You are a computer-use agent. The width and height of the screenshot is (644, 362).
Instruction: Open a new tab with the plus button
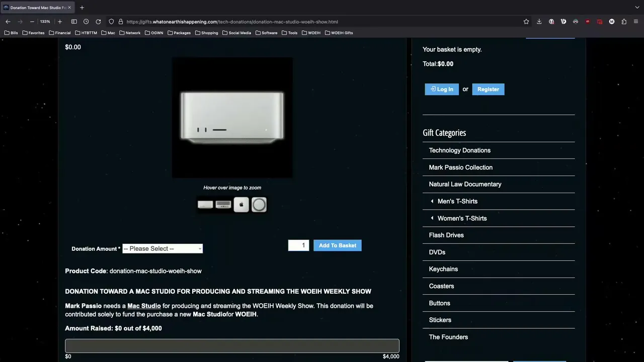coord(82,8)
